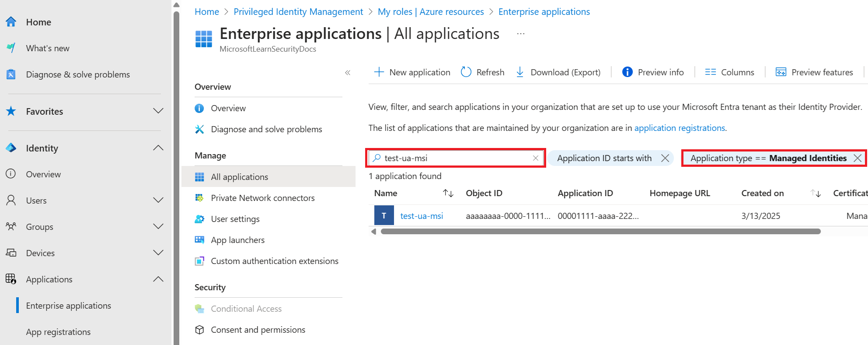Click the Download (Export) arrow icon
The width and height of the screenshot is (868, 345).
pos(520,72)
